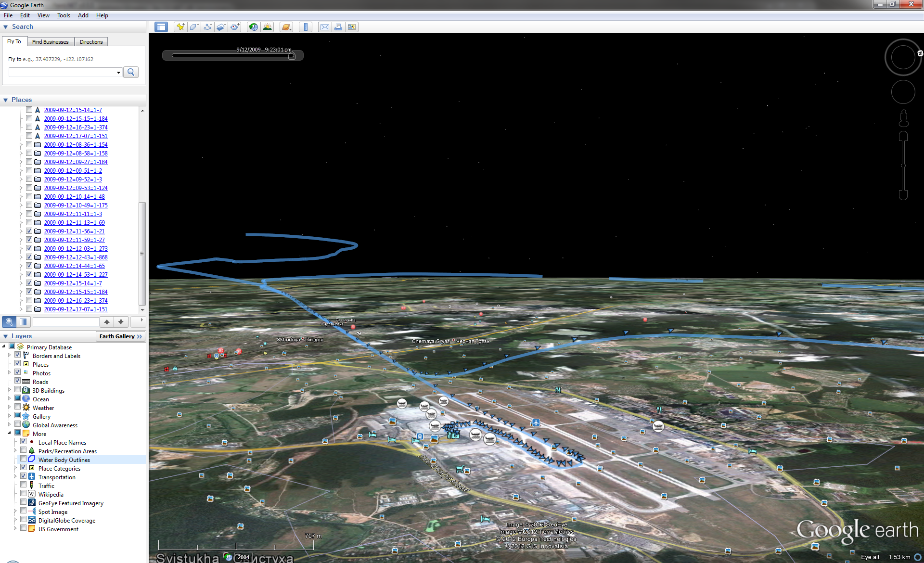Collapse the Layers panel triangle

6,336
